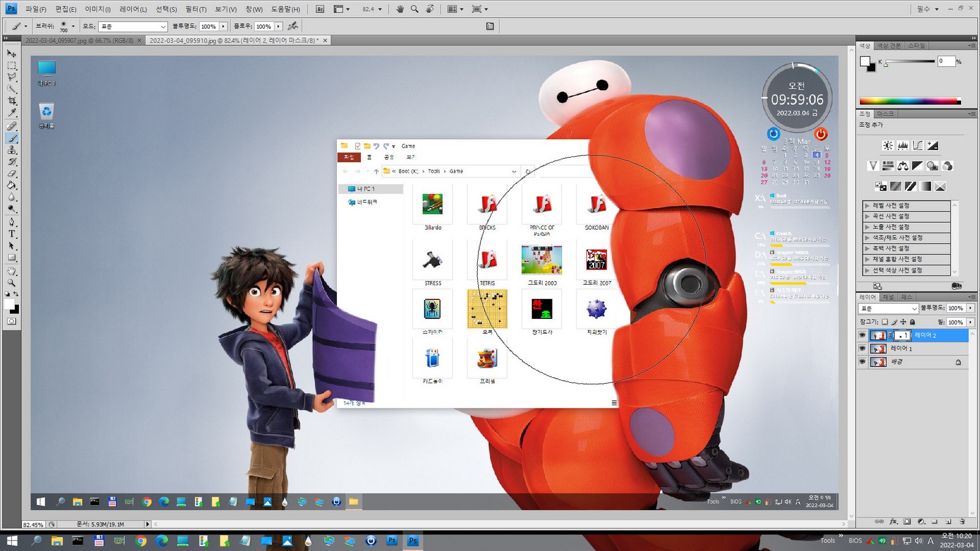
Task: Select the Eraser tool
Action: (x=12, y=174)
